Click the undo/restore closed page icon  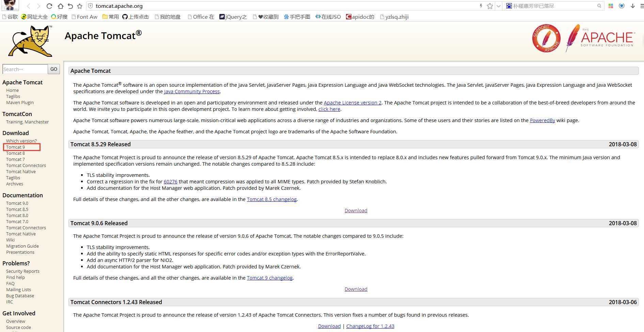[70, 6]
